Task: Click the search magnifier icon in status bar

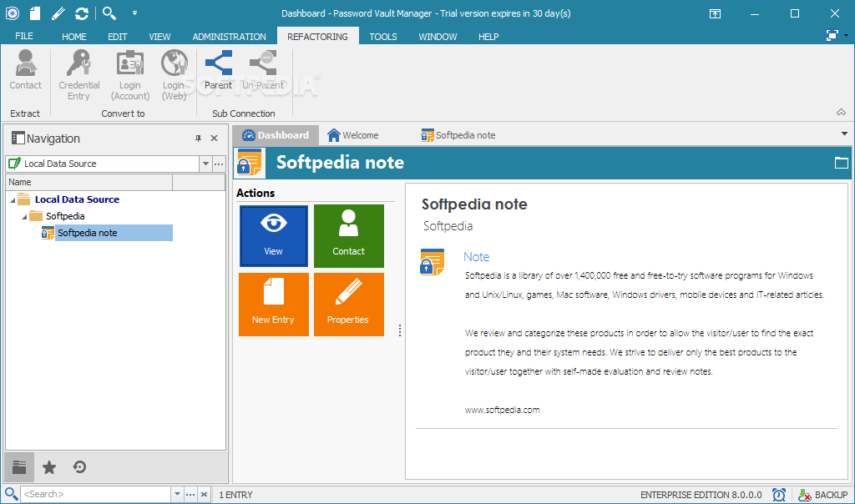Action: (11, 494)
